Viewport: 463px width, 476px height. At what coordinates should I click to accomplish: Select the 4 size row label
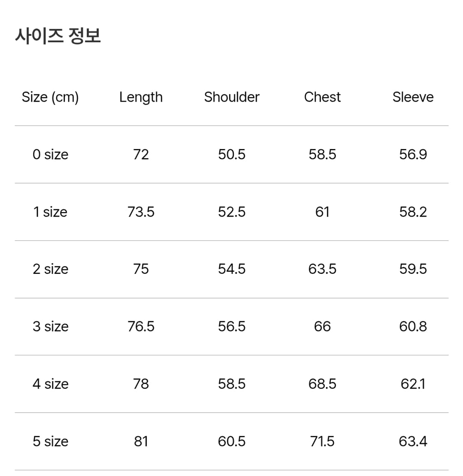click(50, 384)
